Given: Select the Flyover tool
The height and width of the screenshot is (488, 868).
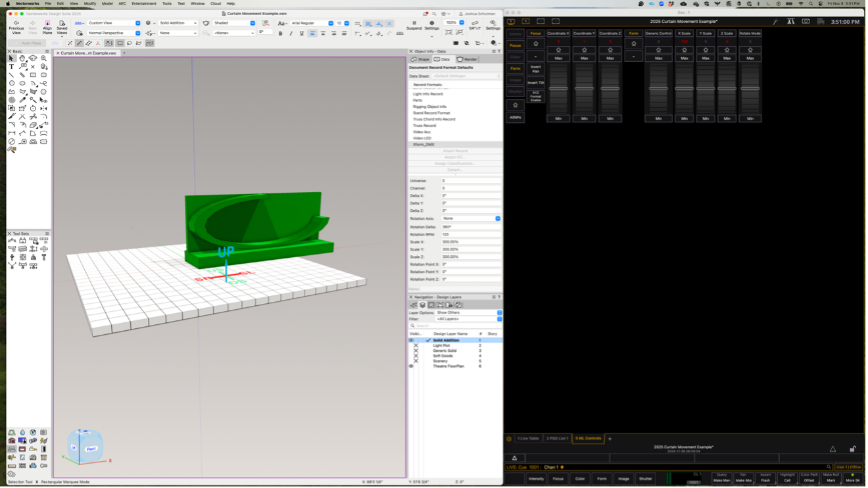Looking at the screenshot, I should (33, 59).
